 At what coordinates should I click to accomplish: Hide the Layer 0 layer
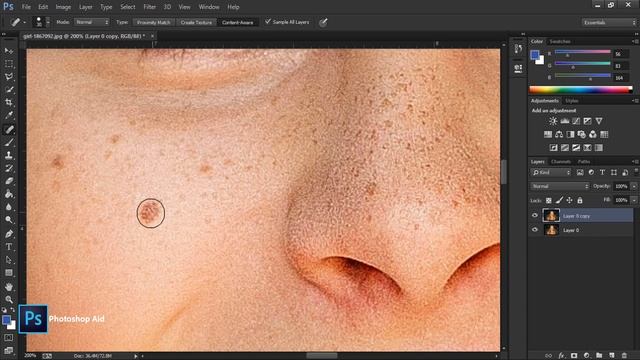click(535, 230)
